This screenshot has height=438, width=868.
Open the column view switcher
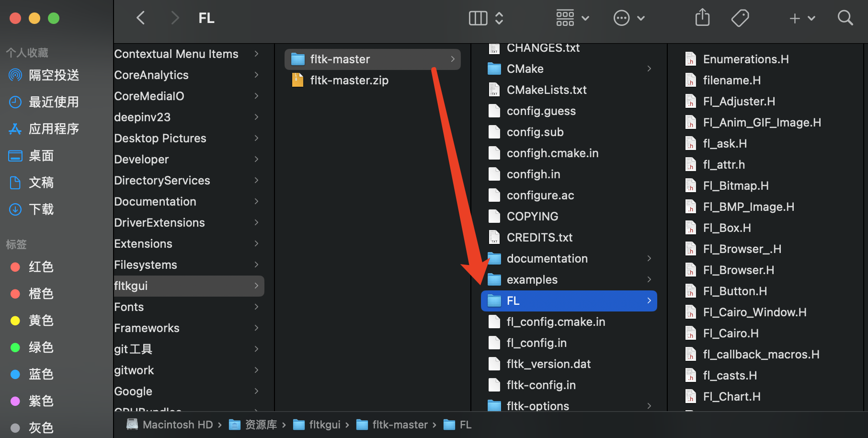pyautogui.click(x=486, y=18)
